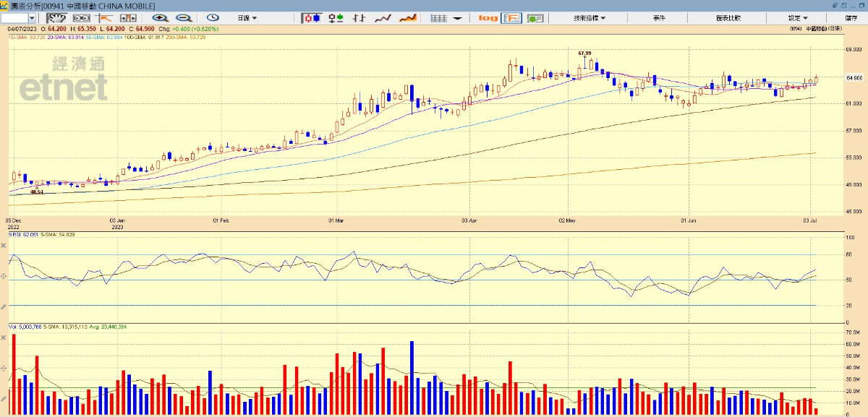Click the 儲存 save button

(851, 17)
